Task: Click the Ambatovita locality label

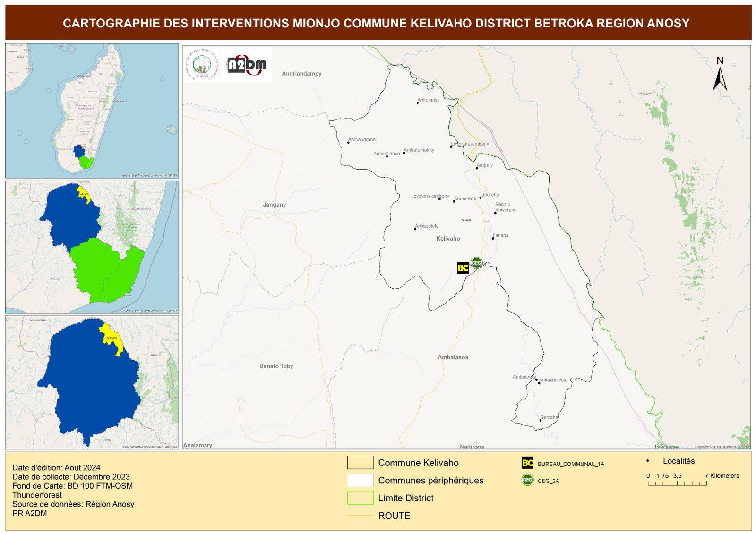Action: coord(524,377)
